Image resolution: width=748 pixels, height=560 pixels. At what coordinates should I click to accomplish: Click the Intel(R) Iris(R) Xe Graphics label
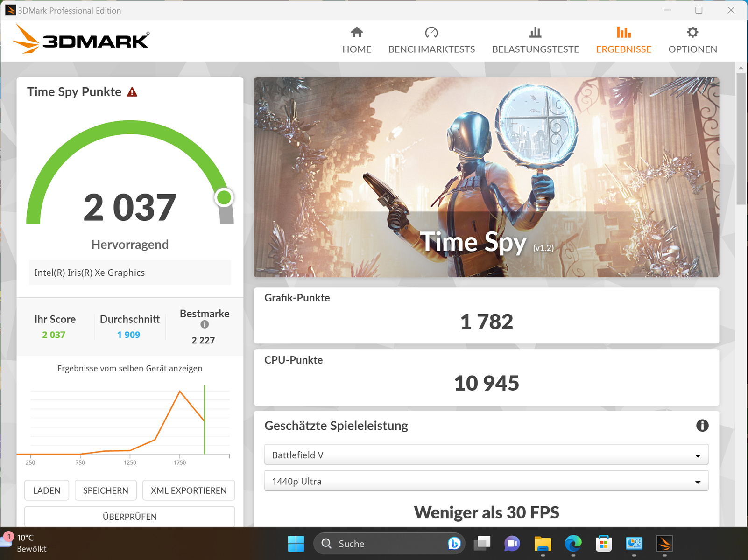[90, 273]
